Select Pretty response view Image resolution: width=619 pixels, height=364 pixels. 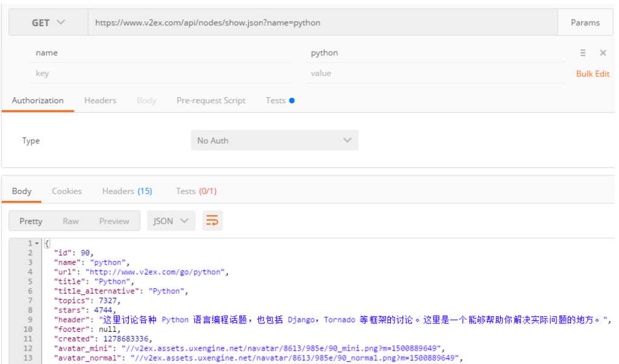(x=31, y=221)
